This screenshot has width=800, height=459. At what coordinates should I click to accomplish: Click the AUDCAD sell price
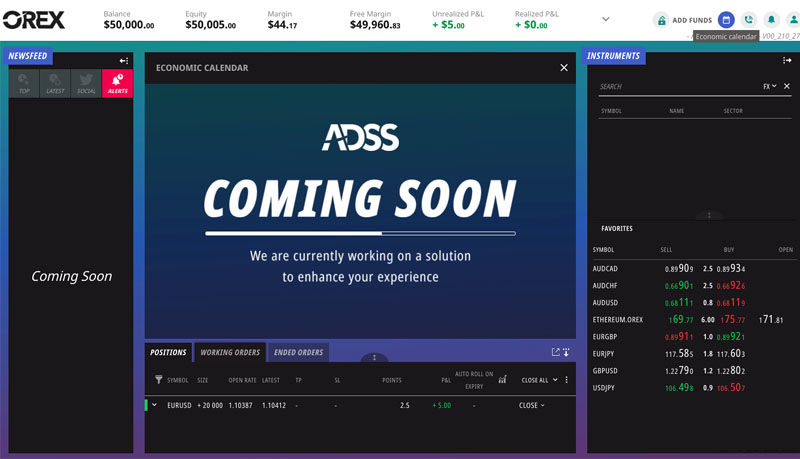point(679,268)
